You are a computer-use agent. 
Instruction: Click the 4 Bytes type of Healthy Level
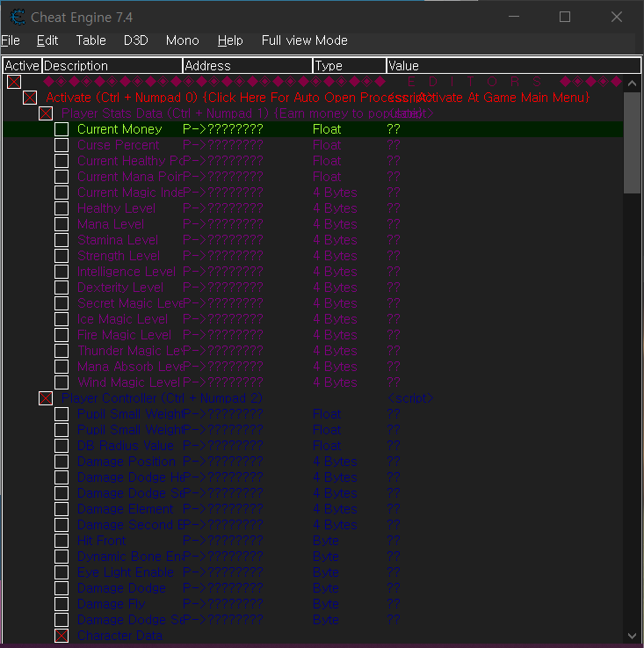(335, 208)
